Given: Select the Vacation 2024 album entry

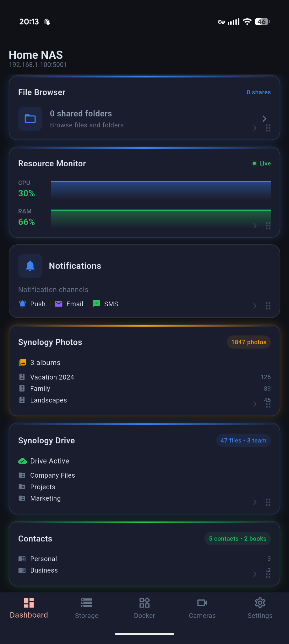Looking at the screenshot, I should tap(52, 377).
